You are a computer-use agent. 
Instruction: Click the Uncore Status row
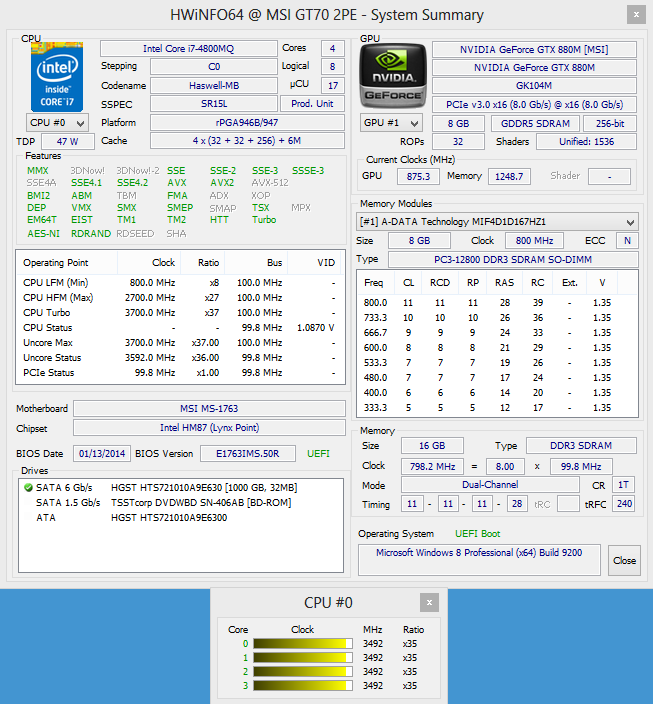(x=180, y=358)
